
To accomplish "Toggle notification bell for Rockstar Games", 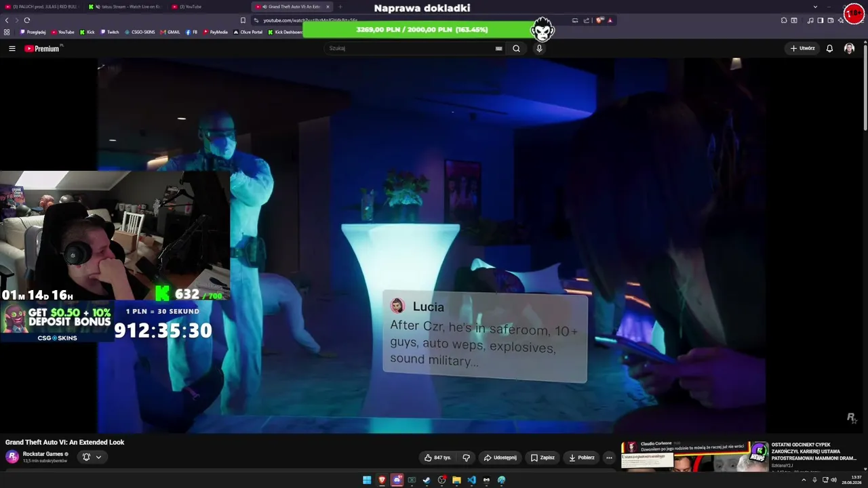I will tap(86, 457).
